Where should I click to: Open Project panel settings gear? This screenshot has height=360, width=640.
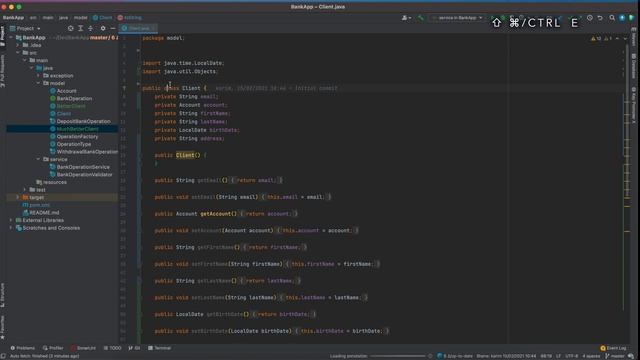point(103,28)
